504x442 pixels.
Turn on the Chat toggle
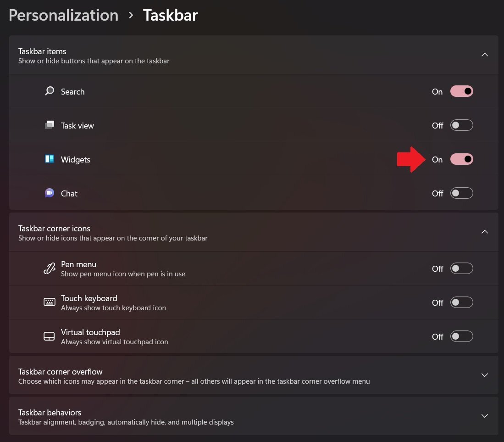pyautogui.click(x=461, y=193)
